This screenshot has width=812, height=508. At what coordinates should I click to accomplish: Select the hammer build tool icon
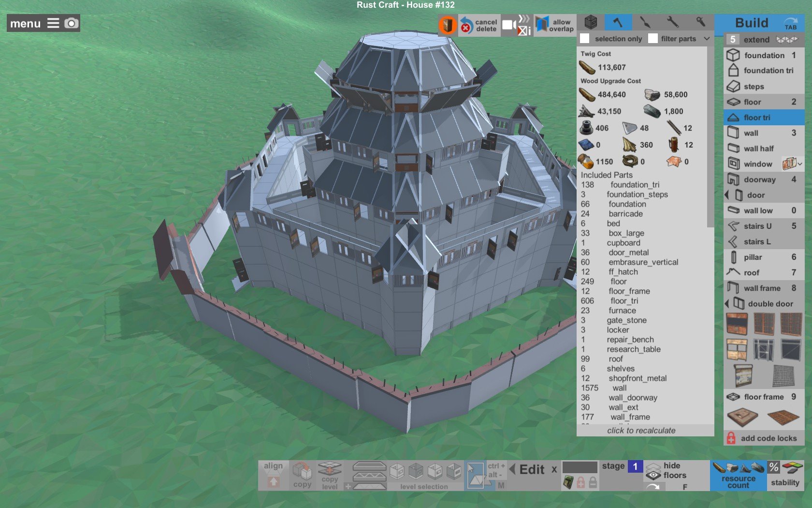(x=618, y=23)
